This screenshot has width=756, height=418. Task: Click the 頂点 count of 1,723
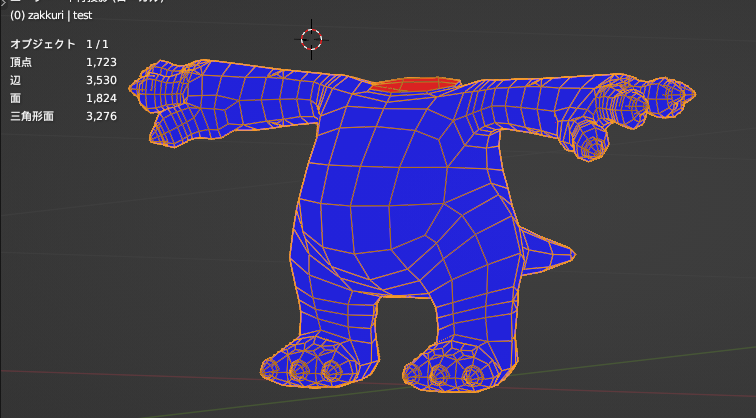100,63
